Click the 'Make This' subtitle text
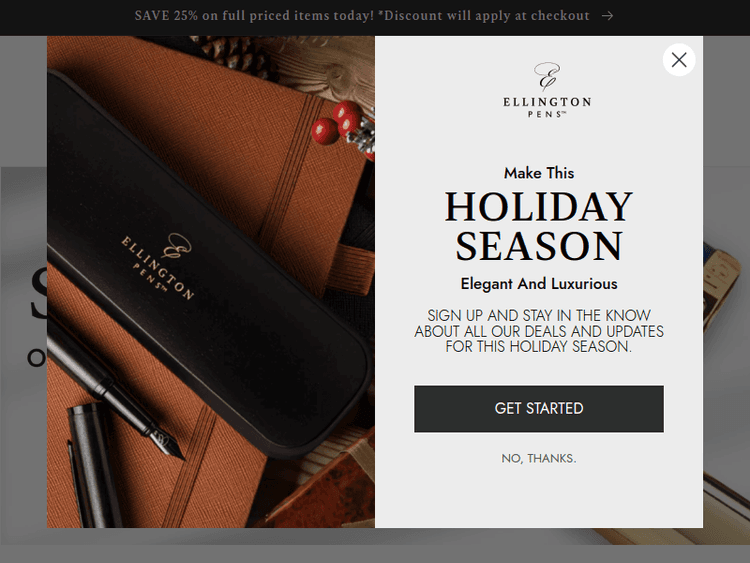Viewport: 750px width, 563px height. point(539,173)
